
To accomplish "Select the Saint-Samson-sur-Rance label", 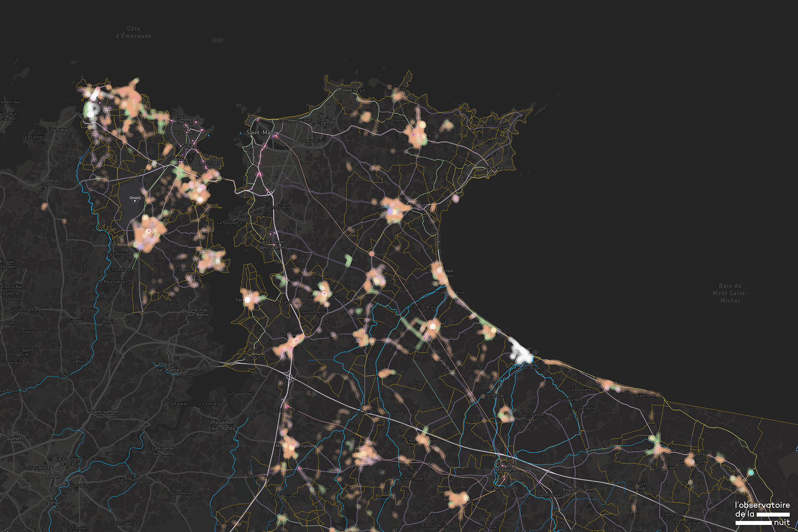I will (106, 414).
